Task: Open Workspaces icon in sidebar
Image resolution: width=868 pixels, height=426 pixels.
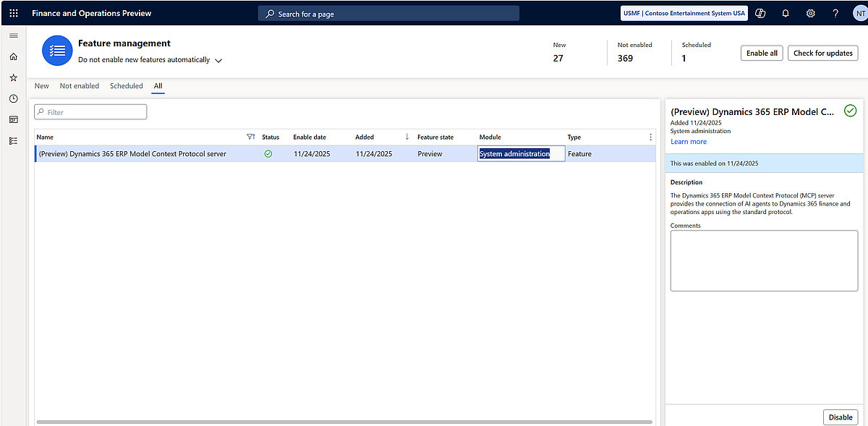Action: click(x=13, y=119)
